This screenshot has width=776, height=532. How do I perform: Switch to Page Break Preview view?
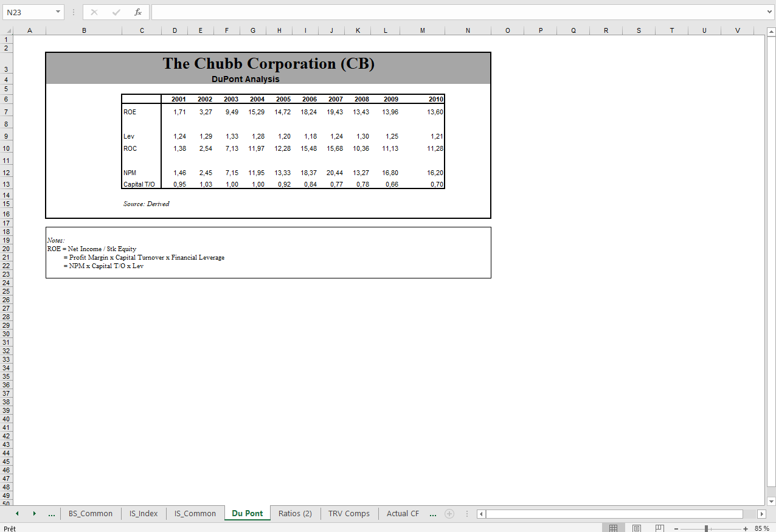pos(659,528)
